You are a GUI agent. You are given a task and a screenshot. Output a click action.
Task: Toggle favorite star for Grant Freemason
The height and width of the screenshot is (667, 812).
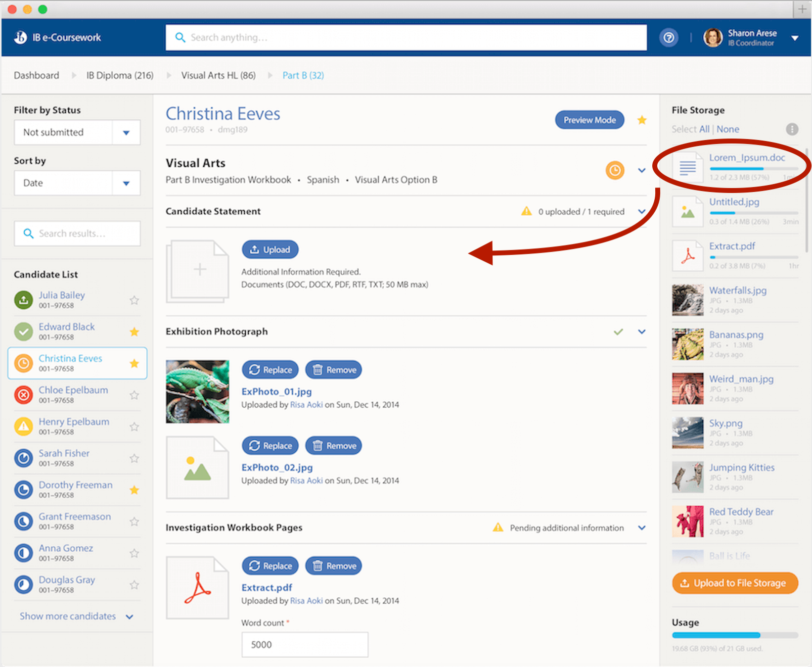point(134,522)
